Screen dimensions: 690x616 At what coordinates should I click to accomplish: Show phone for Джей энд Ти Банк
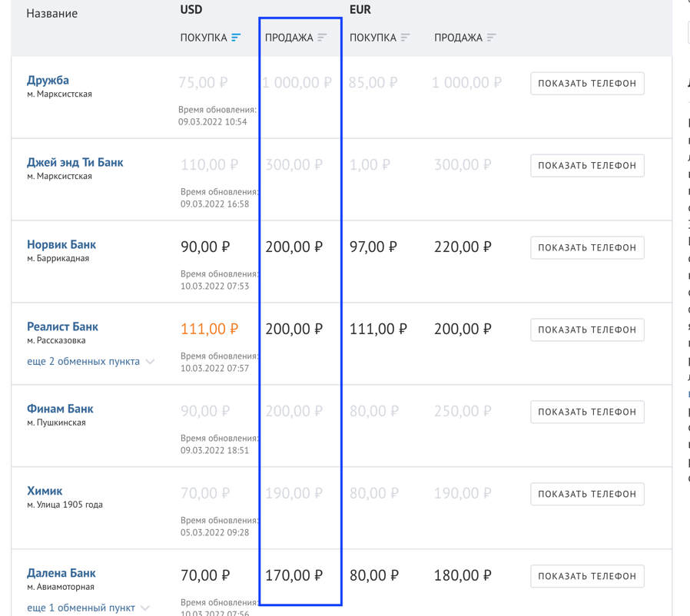(587, 165)
